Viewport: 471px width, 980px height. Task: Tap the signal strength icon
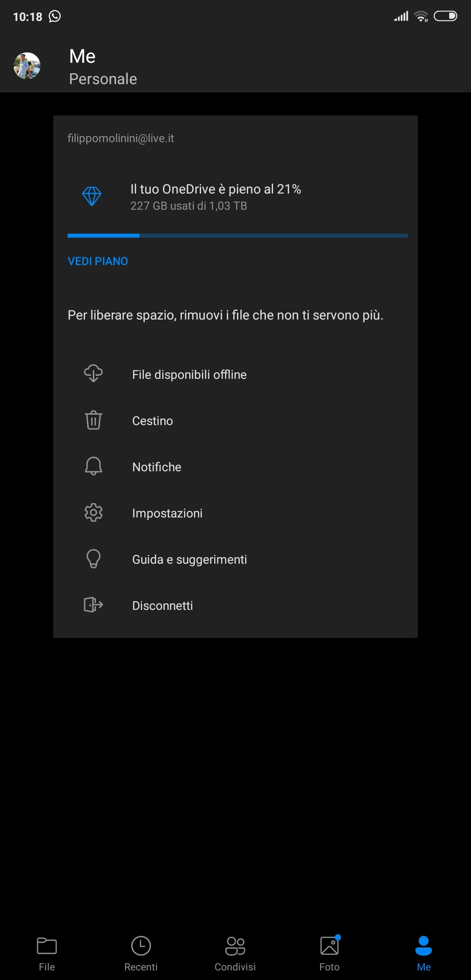click(401, 17)
